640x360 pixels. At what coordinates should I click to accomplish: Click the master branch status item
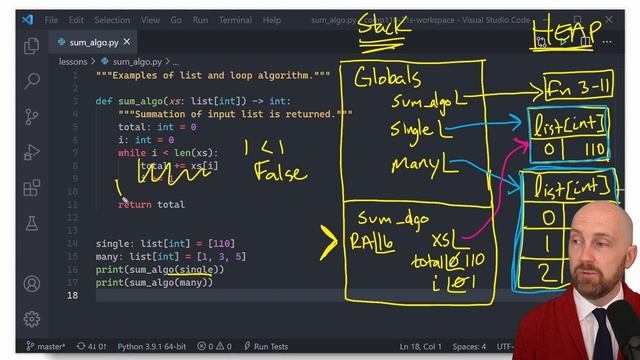click(x=46, y=347)
